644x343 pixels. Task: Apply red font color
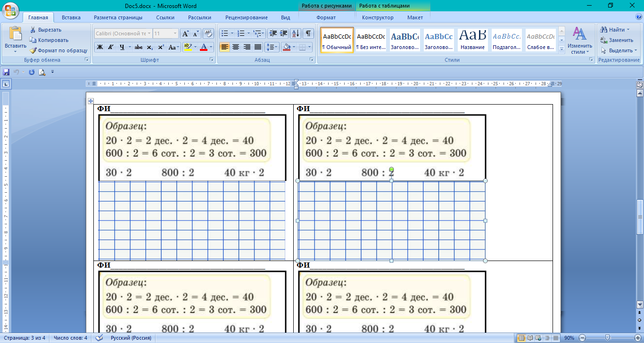[204, 47]
